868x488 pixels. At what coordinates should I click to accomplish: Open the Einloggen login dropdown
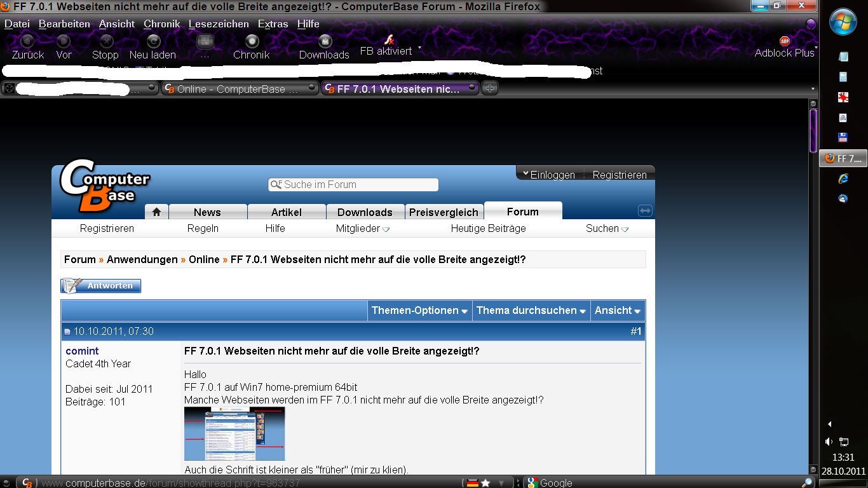tap(549, 175)
